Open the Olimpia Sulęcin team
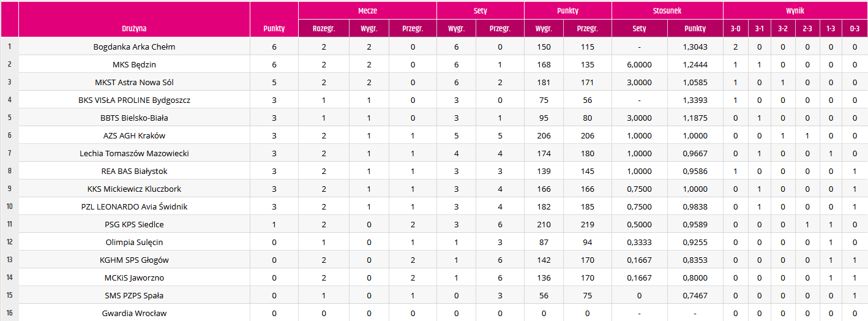This screenshot has height=321, width=868. pos(134,242)
